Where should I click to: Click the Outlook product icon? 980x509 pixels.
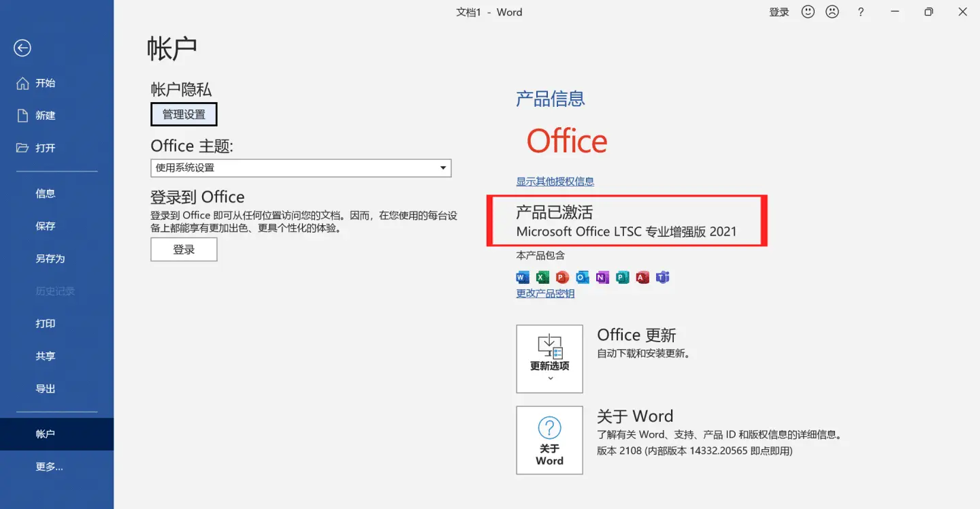click(583, 277)
